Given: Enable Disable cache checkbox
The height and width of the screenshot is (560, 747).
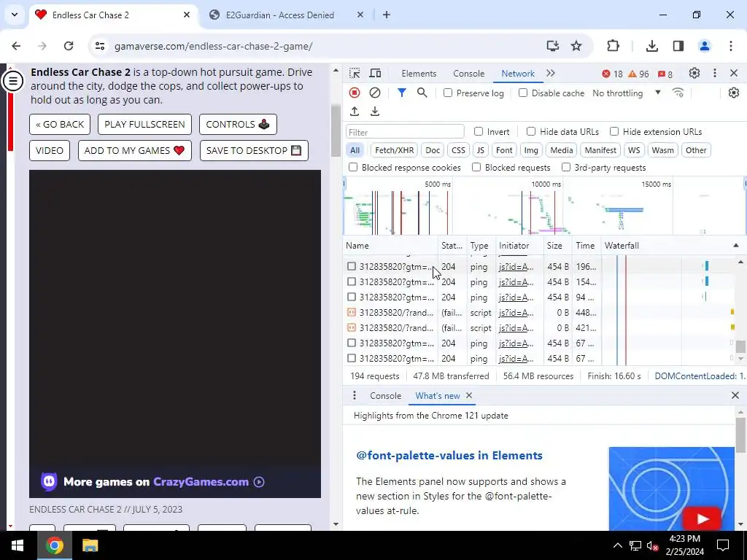Looking at the screenshot, I should pyautogui.click(x=522, y=93).
